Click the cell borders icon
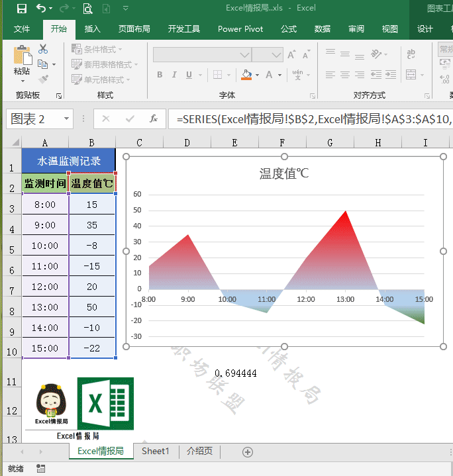This screenshot has height=476, width=453. click(217, 75)
